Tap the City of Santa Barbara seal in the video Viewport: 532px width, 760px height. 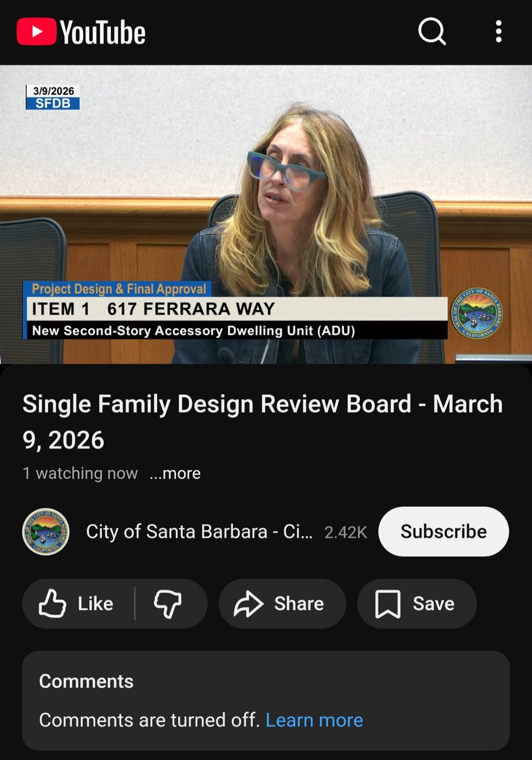point(476,315)
